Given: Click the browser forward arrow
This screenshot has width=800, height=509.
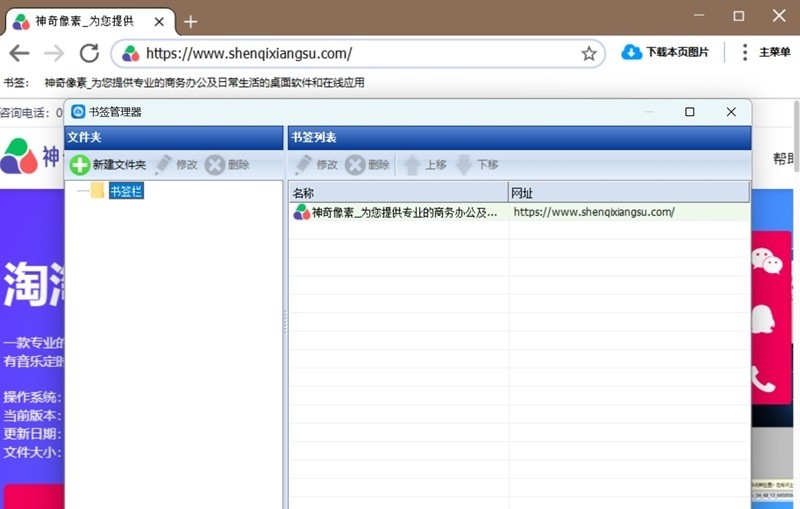Looking at the screenshot, I should click(x=54, y=53).
